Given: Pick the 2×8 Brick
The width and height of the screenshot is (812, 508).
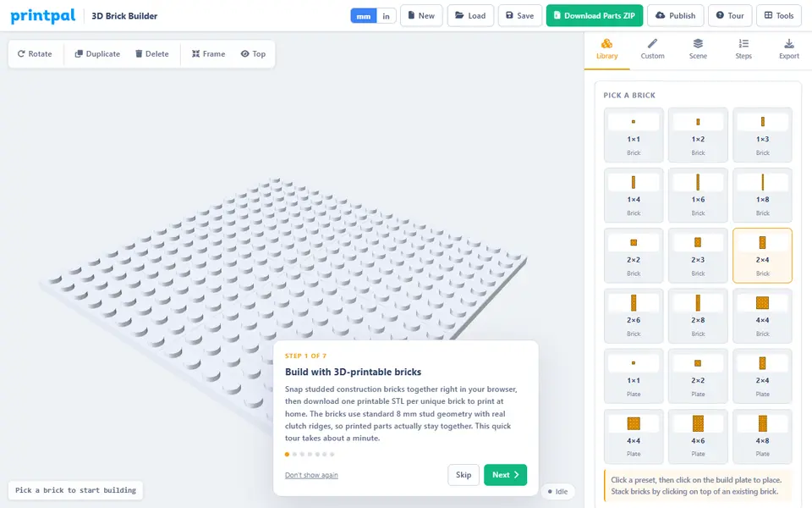Looking at the screenshot, I should (x=698, y=316).
